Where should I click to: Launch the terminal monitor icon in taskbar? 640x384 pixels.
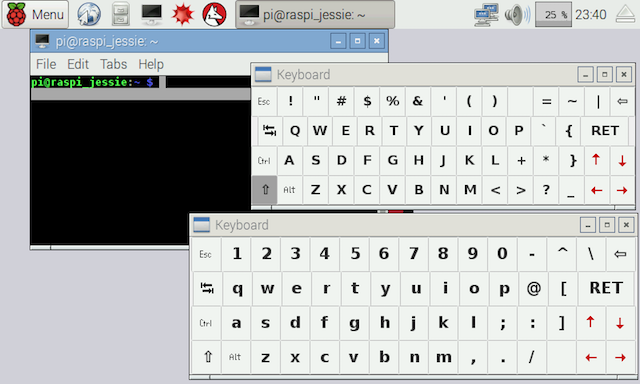pos(151,14)
